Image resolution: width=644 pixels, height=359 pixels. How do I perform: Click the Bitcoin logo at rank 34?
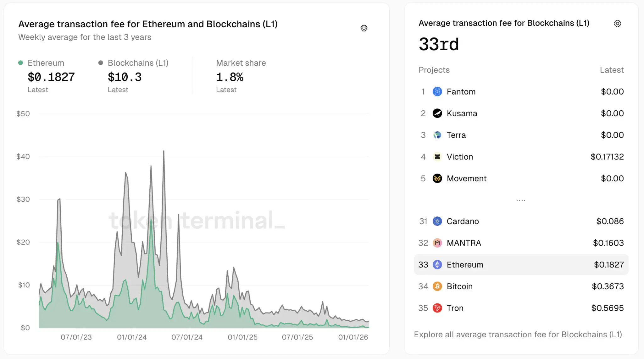pyautogui.click(x=437, y=286)
